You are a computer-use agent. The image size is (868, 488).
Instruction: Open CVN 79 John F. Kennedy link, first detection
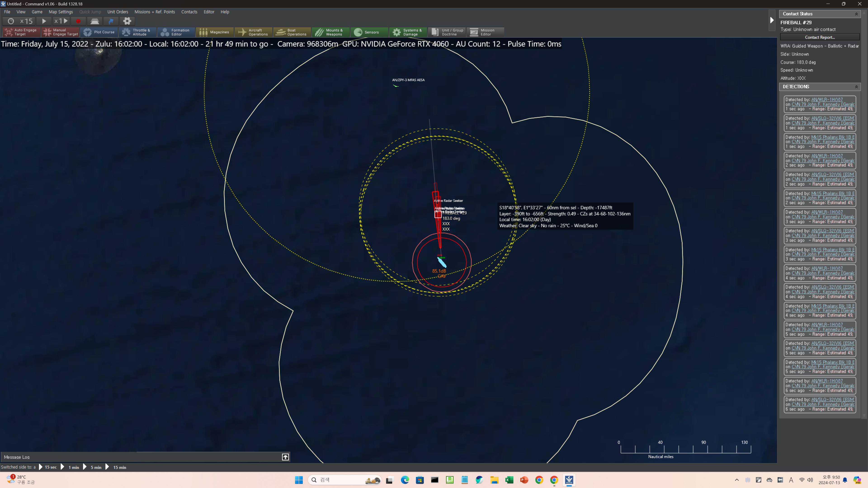coord(823,104)
